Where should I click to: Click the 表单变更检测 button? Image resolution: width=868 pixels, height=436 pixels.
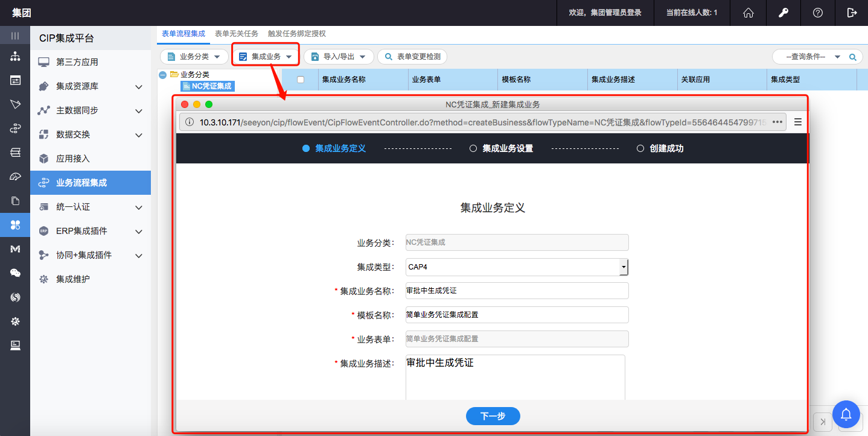[x=412, y=57]
